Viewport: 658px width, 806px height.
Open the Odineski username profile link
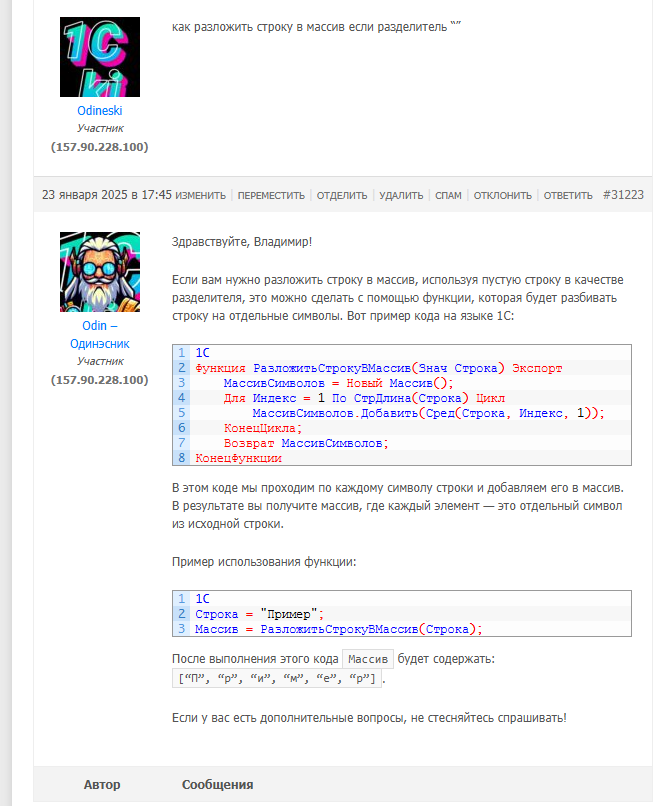pyautogui.click(x=100, y=111)
